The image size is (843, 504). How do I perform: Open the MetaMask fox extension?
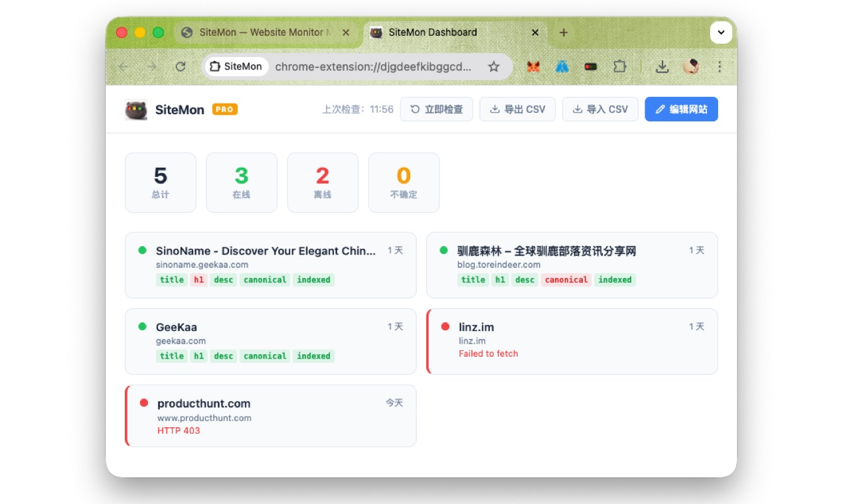click(533, 67)
